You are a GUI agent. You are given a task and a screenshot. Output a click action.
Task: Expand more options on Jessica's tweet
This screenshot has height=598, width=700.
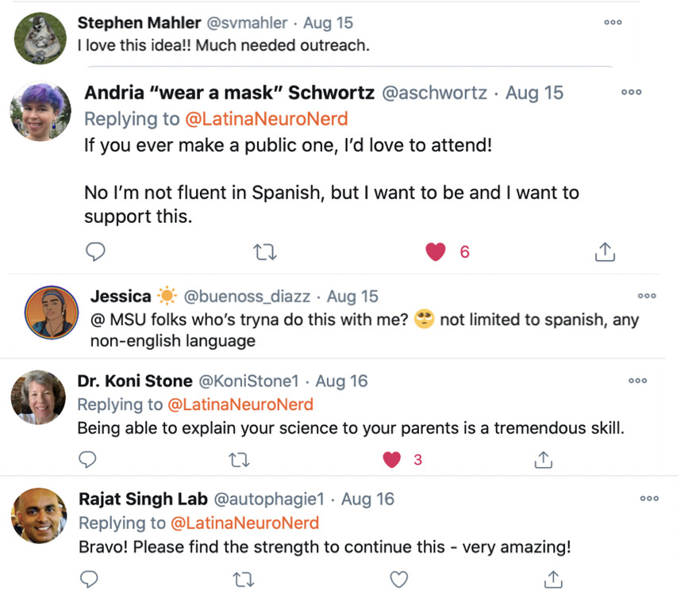coord(647,296)
